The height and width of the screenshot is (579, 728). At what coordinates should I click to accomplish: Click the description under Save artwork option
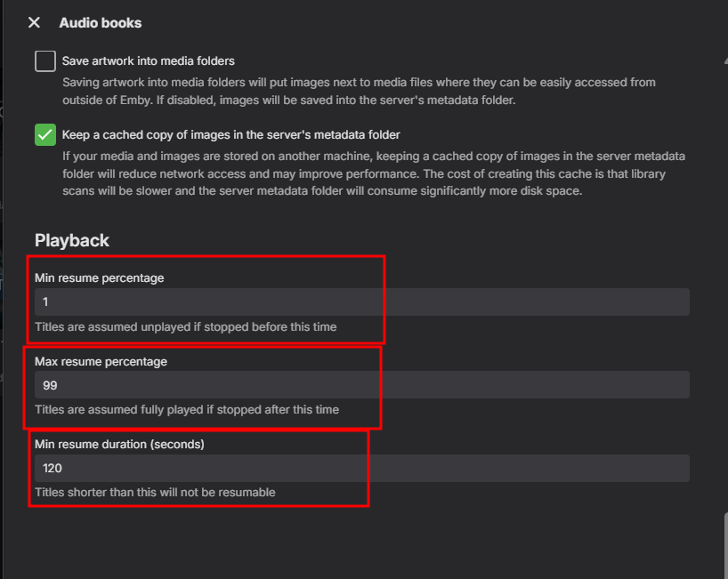pos(356,91)
